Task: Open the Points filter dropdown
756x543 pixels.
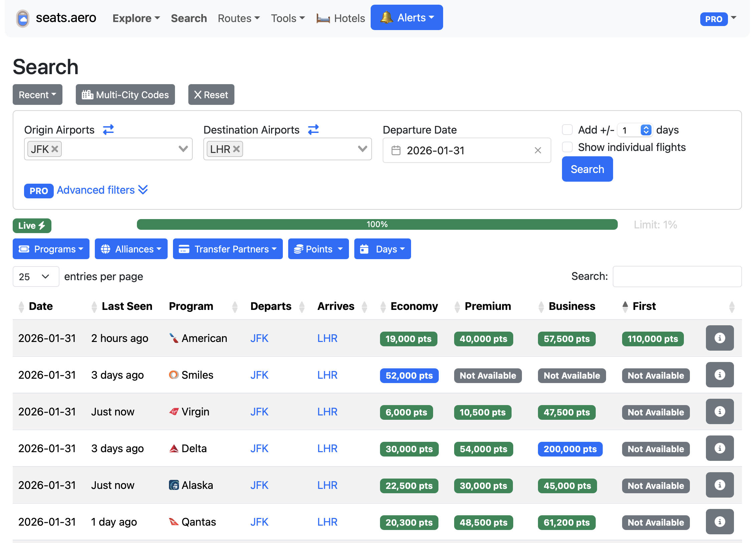Action: click(x=319, y=249)
